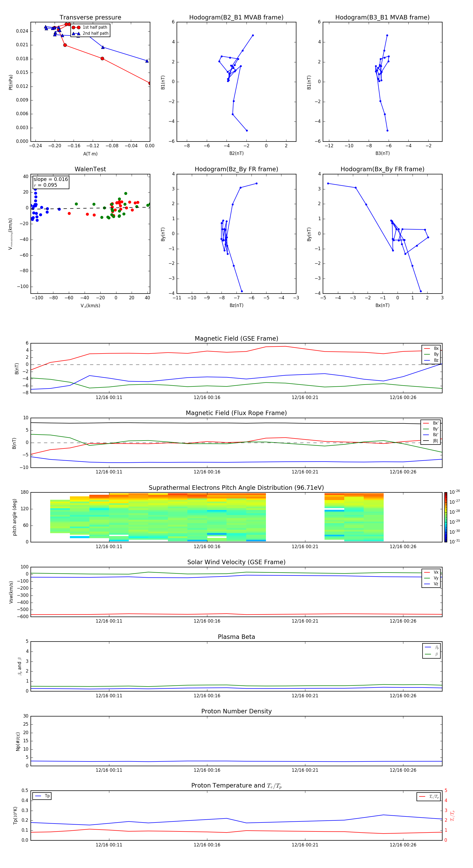Image resolution: width=473 pixels, height=868 pixels.
Task: Click the 'Pt(nPa)' y-axis label
Action: tap(11, 82)
